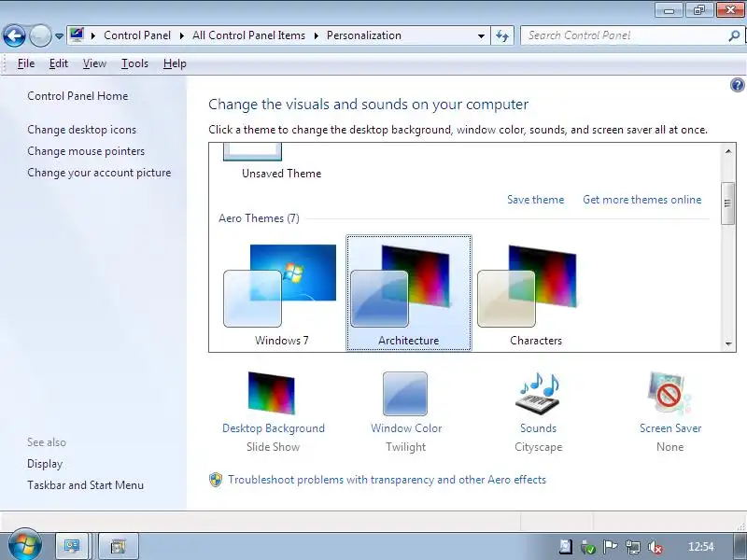
Task: Click Get more themes online
Action: tap(642, 200)
